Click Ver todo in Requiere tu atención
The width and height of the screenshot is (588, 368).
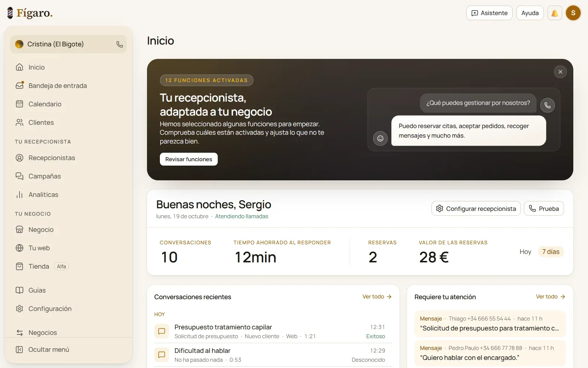[551, 297]
